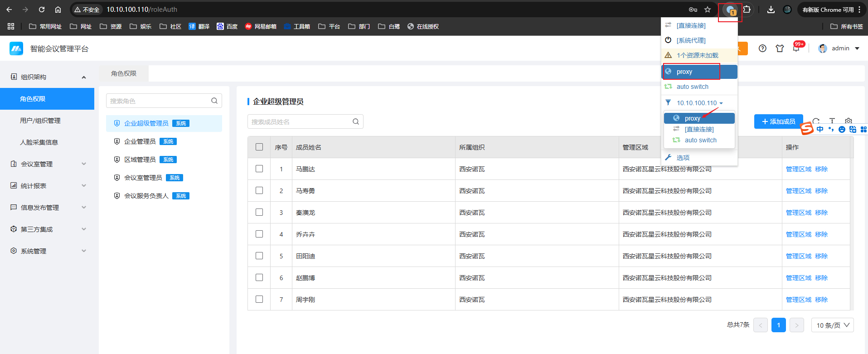Bookmark this page with the star icon
This screenshot has height=354, width=868.
point(708,10)
